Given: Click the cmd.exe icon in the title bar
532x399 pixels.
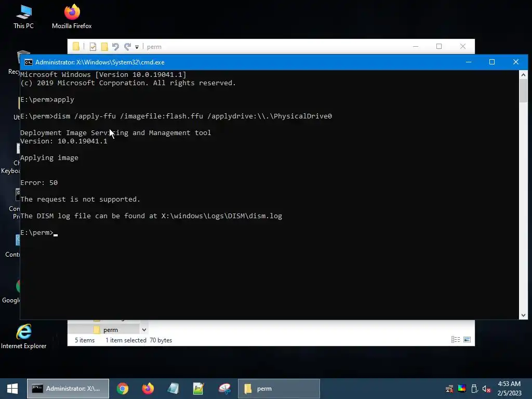Looking at the screenshot, I should click(29, 62).
